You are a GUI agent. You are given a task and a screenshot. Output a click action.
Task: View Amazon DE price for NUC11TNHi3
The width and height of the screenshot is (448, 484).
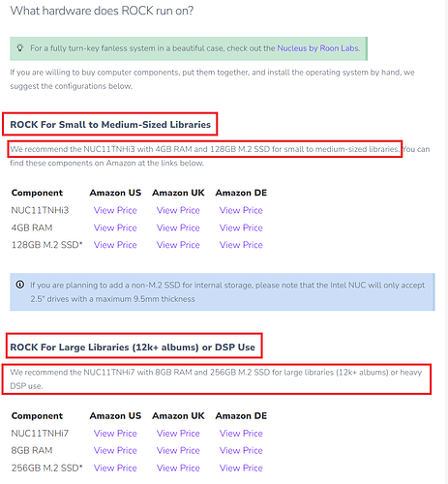pyautogui.click(x=241, y=210)
